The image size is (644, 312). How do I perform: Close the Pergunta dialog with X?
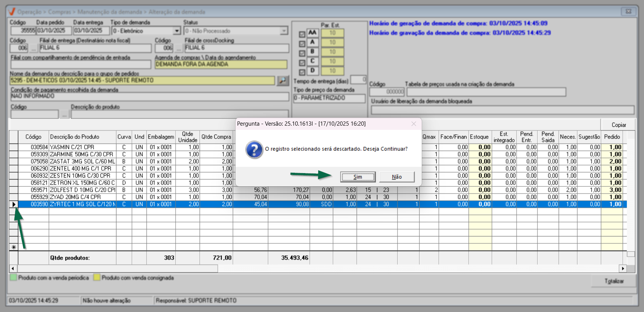414,124
